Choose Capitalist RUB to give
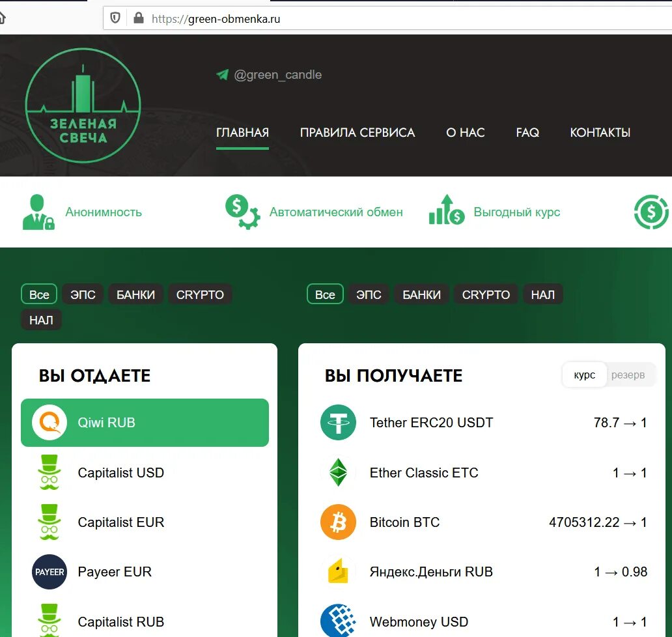The width and height of the screenshot is (672, 637). click(145, 617)
